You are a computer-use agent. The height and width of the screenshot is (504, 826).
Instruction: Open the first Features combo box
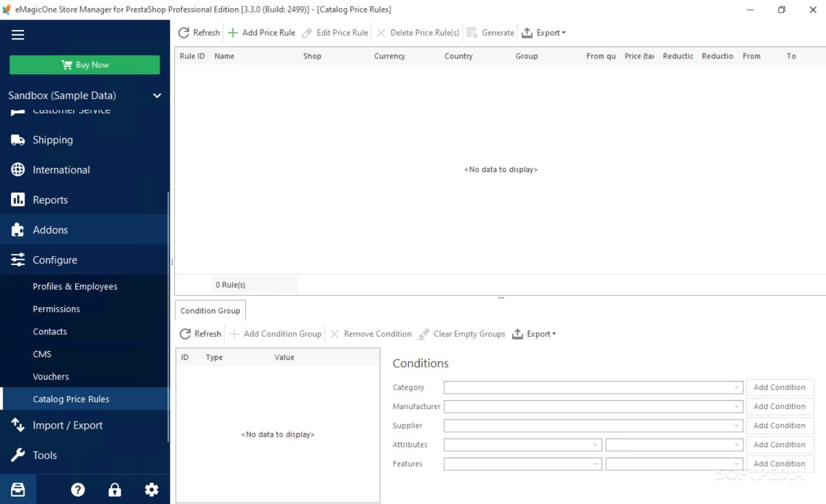[522, 464]
